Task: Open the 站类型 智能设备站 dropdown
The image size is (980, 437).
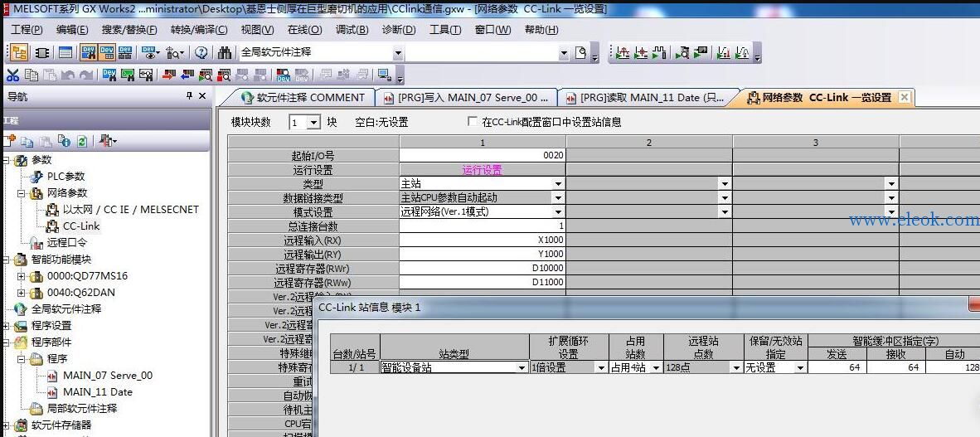Action: click(522, 368)
